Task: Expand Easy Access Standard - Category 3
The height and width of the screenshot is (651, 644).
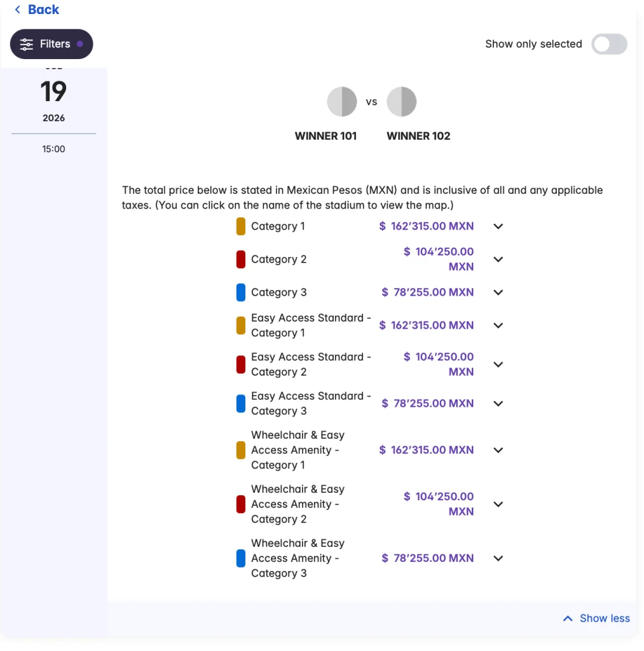Action: coord(498,404)
